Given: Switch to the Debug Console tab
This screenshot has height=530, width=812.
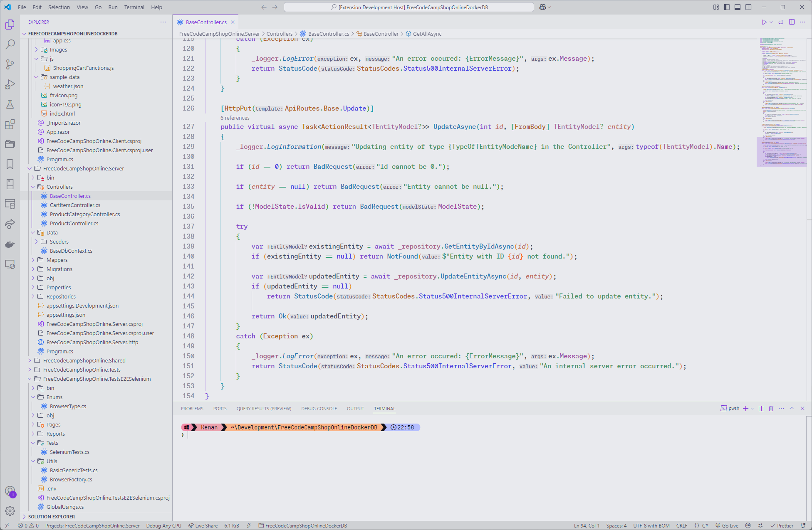Looking at the screenshot, I should 319,409.
